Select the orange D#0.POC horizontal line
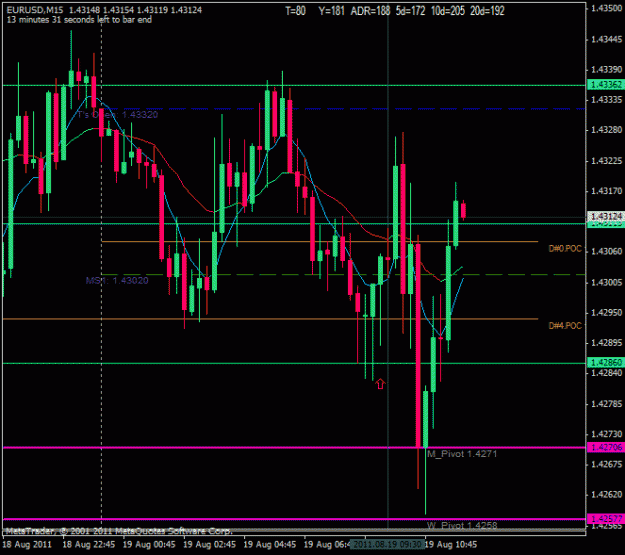Screen dimensions: 625x555 [320, 242]
